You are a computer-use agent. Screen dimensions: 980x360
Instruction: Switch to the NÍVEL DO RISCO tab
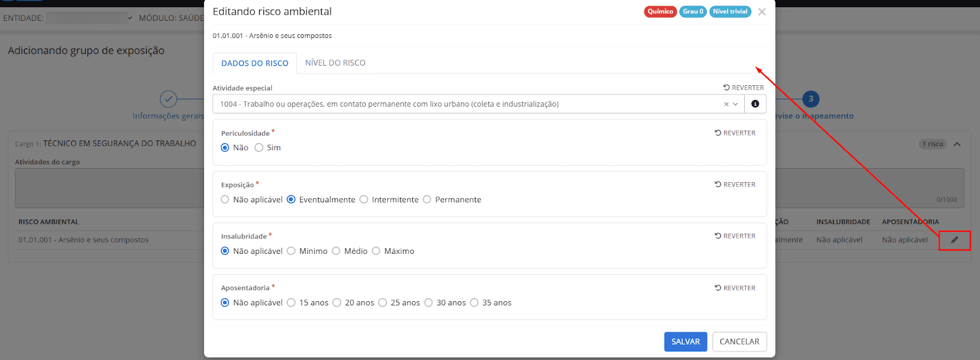pos(335,63)
